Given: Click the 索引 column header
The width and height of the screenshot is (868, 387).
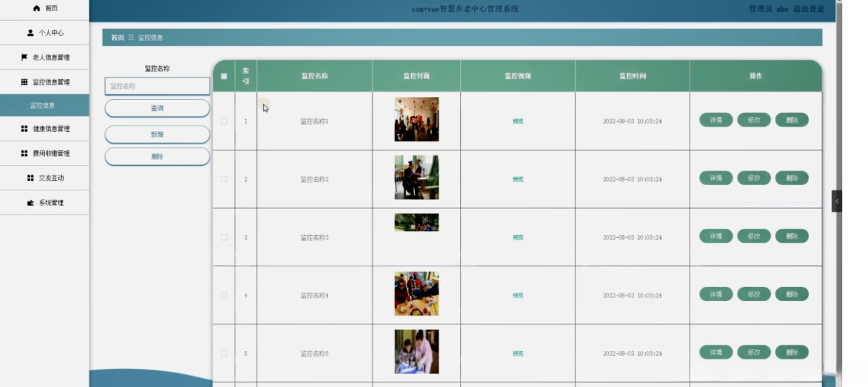Looking at the screenshot, I should coord(246,76).
